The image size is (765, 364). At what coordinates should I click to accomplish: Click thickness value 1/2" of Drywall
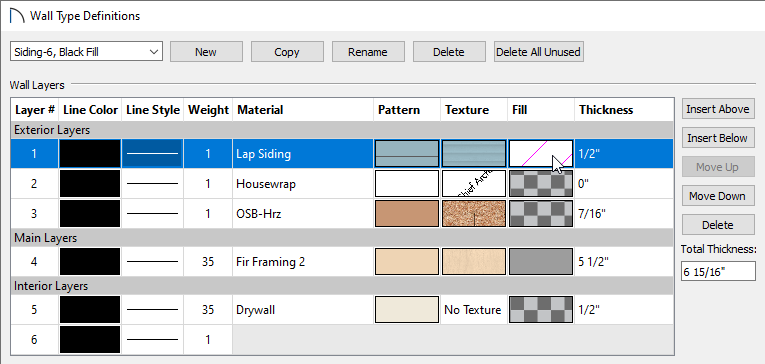(589, 310)
